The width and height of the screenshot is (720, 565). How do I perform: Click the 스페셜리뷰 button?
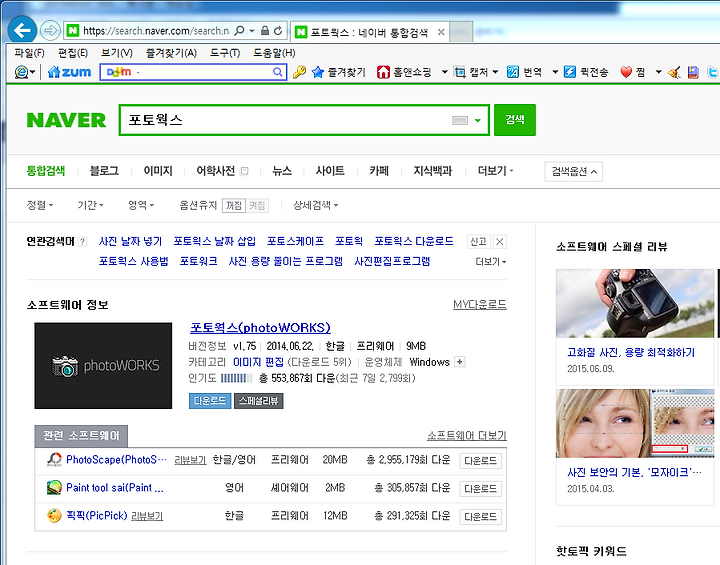click(x=259, y=401)
